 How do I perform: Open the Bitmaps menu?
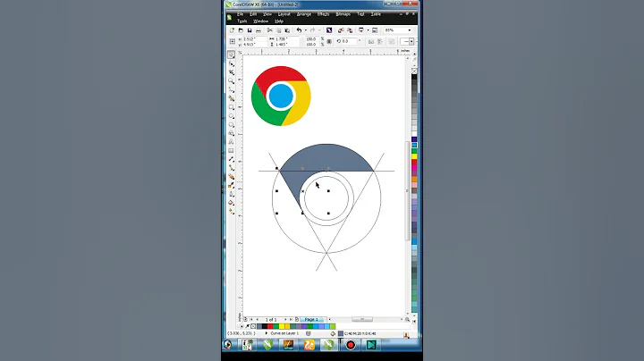343,14
